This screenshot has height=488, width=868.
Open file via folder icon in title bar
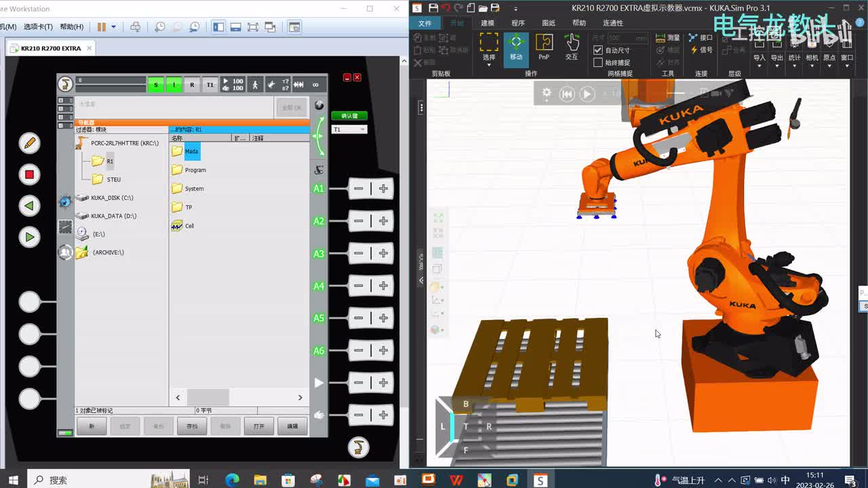[483, 8]
